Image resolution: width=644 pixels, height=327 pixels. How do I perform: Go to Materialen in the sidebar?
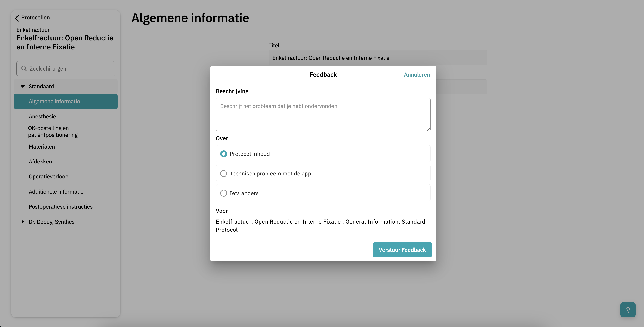(42, 147)
